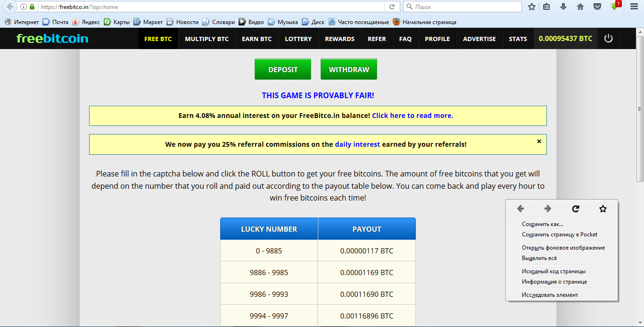644x327 pixels.
Task: Click context menu back arrow
Action: click(x=520, y=209)
